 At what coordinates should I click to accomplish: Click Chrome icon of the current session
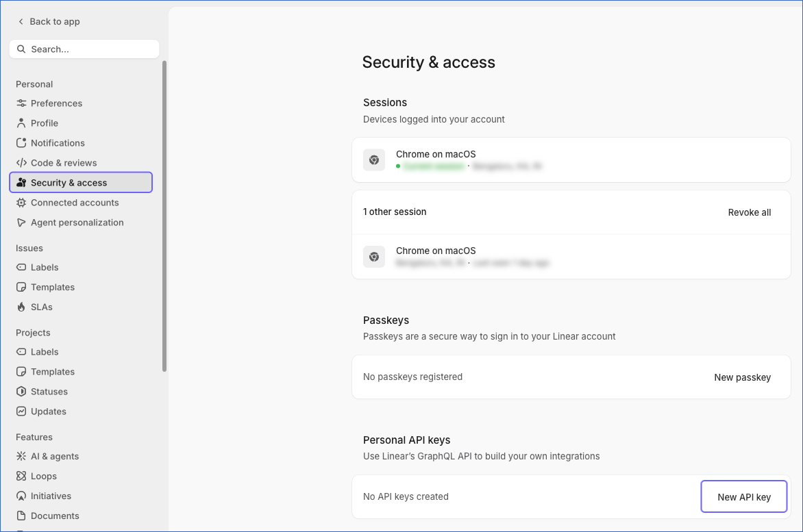coord(374,160)
